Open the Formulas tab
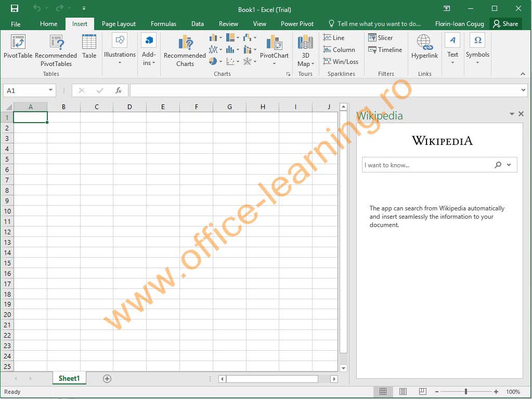This screenshot has width=532, height=399. 163,24
